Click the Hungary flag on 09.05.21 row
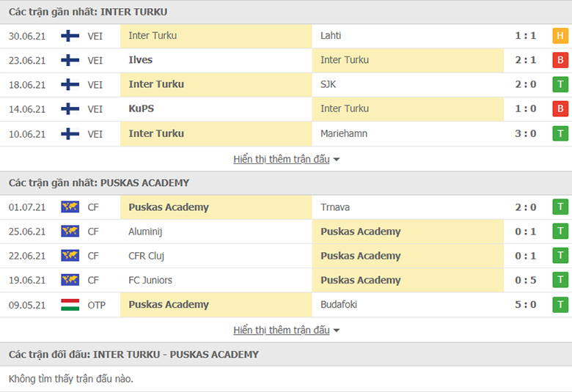 70,305
